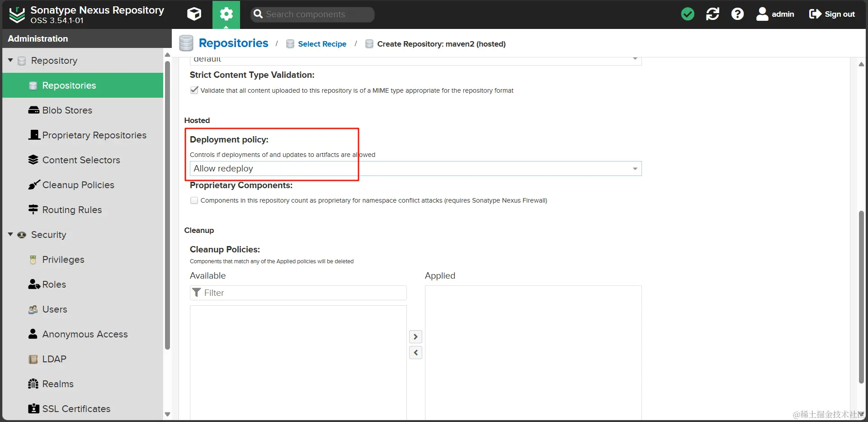Open the Deployment policy dropdown
This screenshot has width=868, height=422.
pos(635,169)
